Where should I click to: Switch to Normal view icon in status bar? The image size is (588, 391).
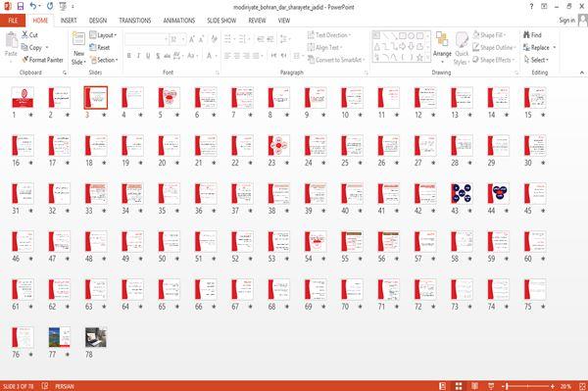(x=443, y=386)
